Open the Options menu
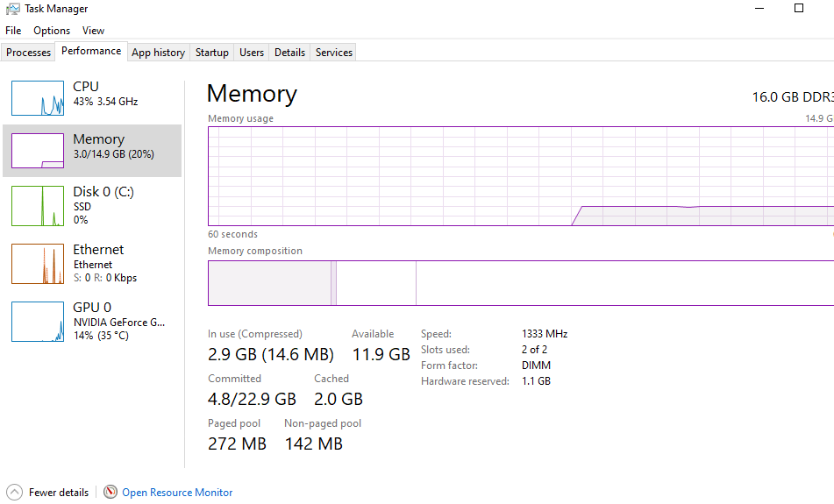The image size is (834, 504). pyautogui.click(x=52, y=31)
